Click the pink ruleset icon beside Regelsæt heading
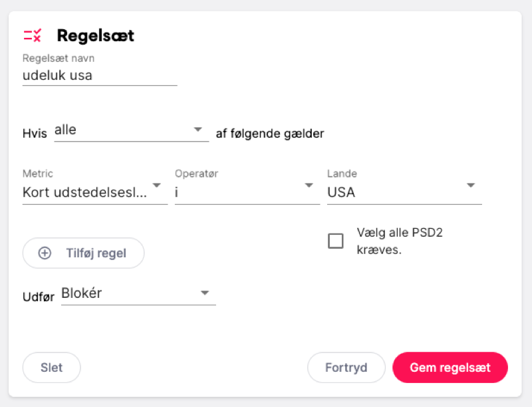532x407 pixels. pos(32,35)
